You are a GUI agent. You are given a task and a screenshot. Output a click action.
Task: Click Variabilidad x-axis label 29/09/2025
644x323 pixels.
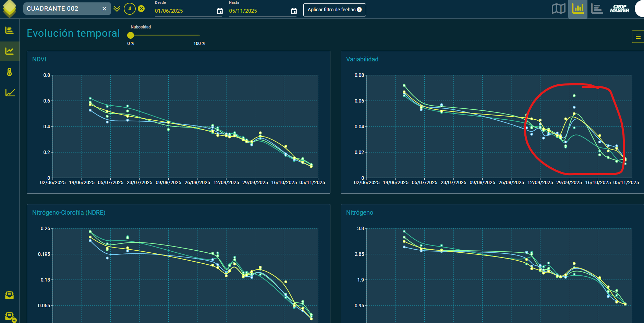(x=569, y=182)
